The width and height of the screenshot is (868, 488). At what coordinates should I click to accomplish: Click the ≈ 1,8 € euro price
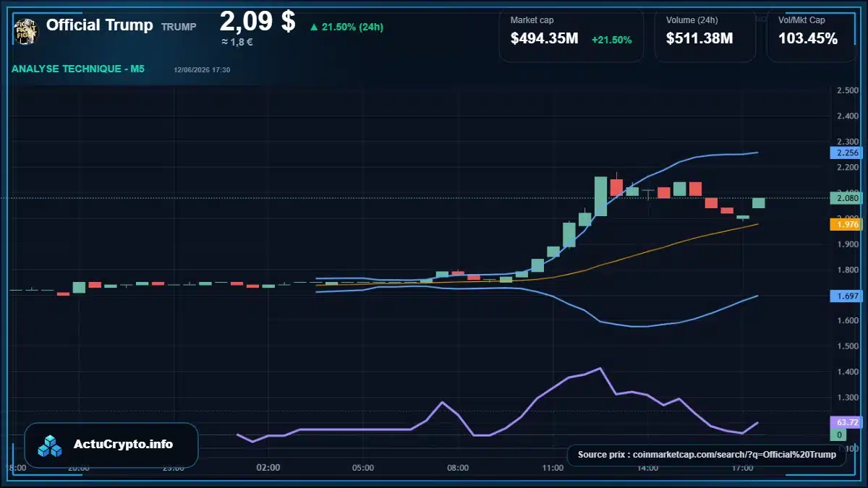[237, 42]
